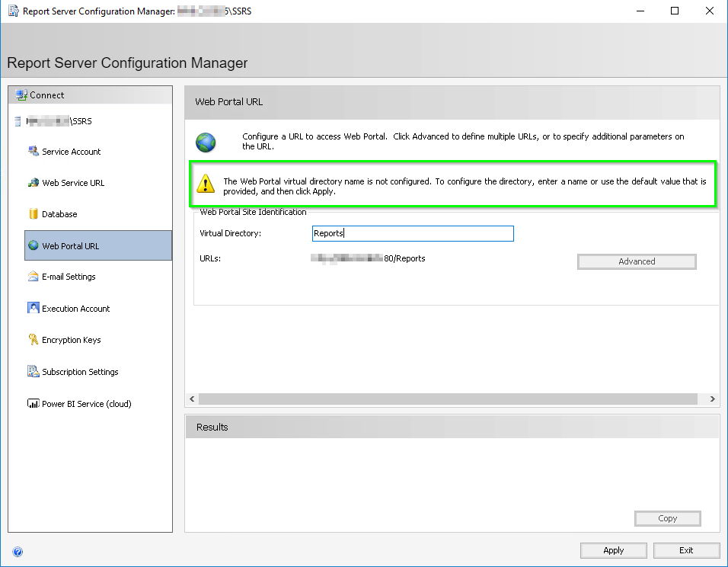Viewport: 728px width, 567px height.
Task: Open Web Service URL icon
Action: click(x=34, y=183)
